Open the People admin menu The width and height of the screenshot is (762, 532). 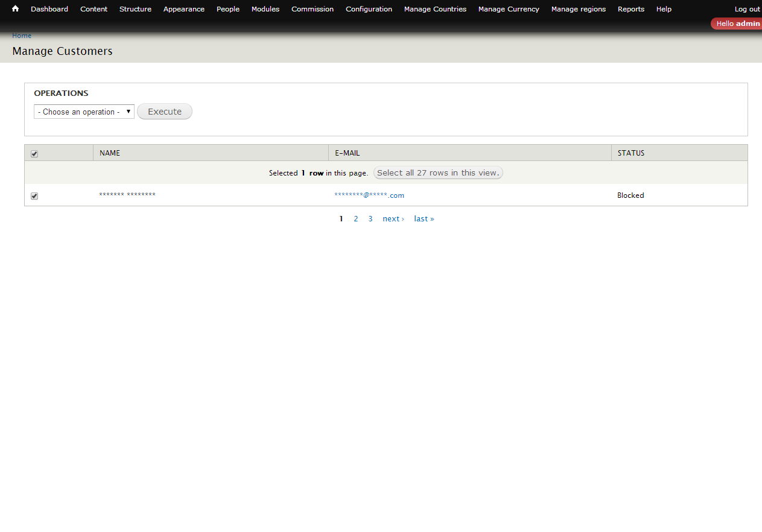(x=227, y=9)
